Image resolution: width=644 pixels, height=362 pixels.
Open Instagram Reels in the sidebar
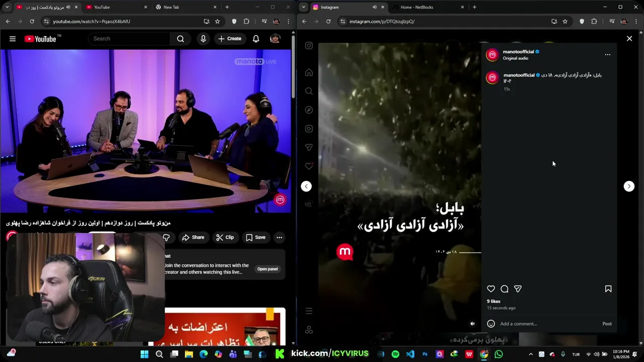click(309, 129)
